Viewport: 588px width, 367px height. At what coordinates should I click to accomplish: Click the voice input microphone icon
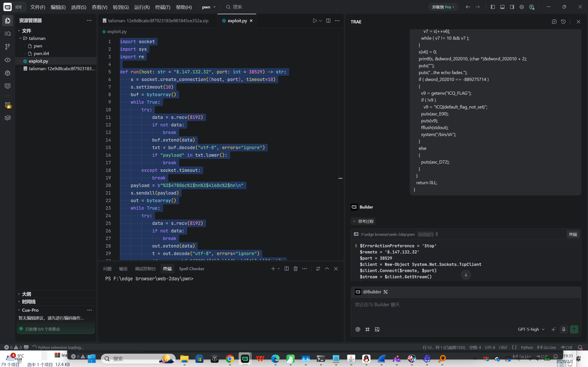[564, 329]
